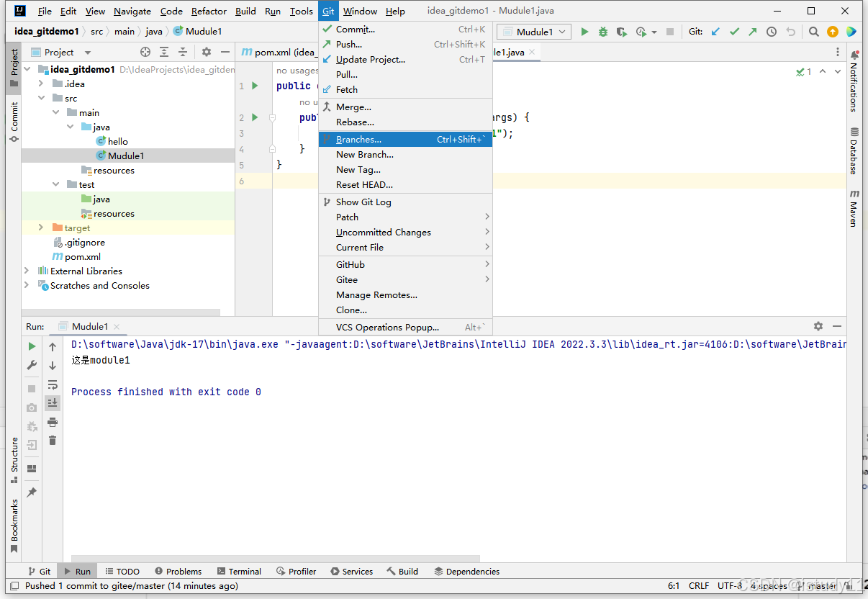Run with coverage from the top toolbar
Image resolution: width=868 pixels, height=599 pixels.
[x=622, y=32]
